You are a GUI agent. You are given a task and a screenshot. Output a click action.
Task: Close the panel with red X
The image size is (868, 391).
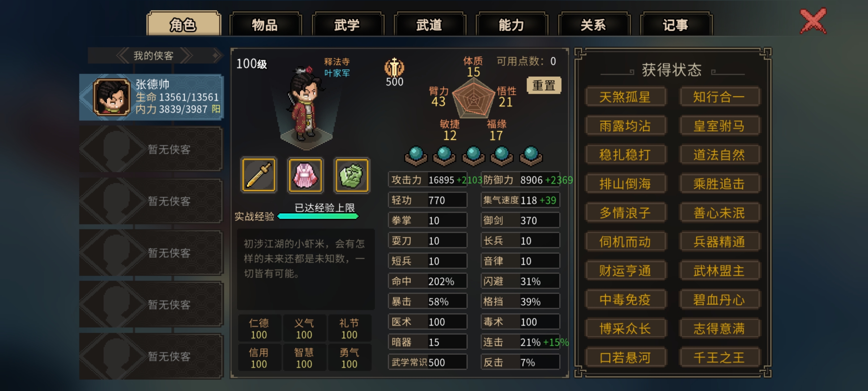click(x=813, y=21)
